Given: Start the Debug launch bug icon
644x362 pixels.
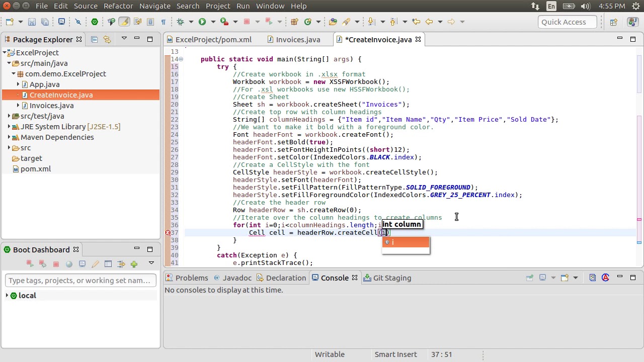Looking at the screenshot, I should [180, 22].
